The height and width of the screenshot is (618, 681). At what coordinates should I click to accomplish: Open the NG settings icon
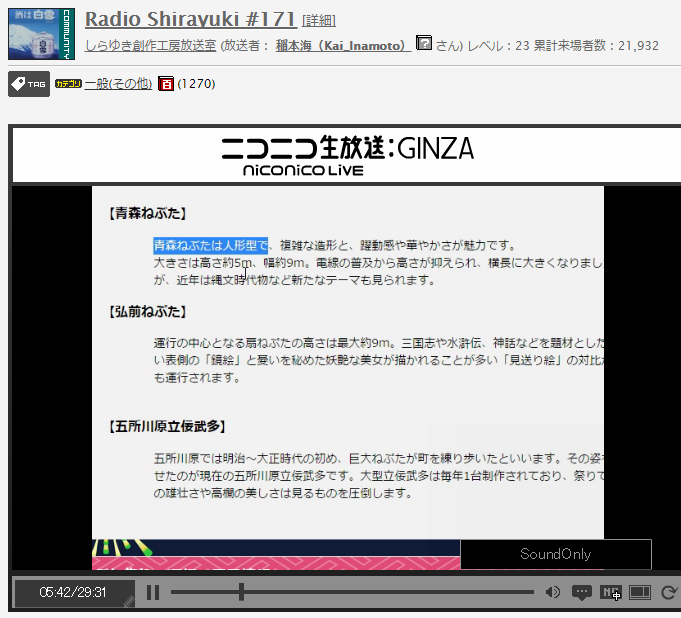point(610,592)
